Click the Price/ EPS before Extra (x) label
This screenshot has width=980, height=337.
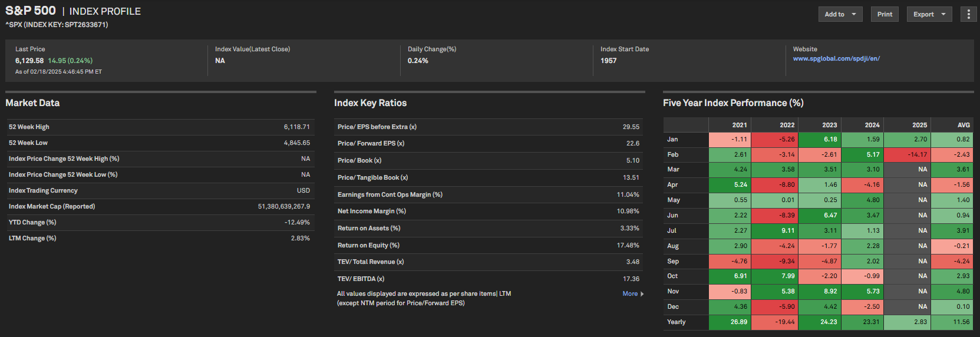(377, 127)
